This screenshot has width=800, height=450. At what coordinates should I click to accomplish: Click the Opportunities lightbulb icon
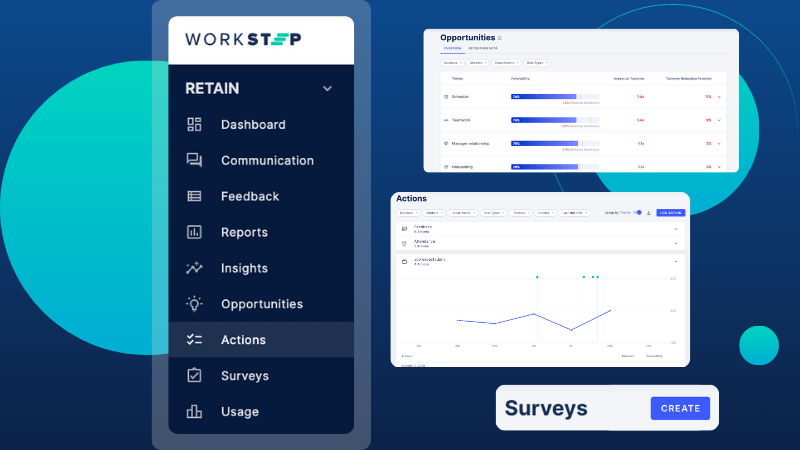(x=194, y=304)
